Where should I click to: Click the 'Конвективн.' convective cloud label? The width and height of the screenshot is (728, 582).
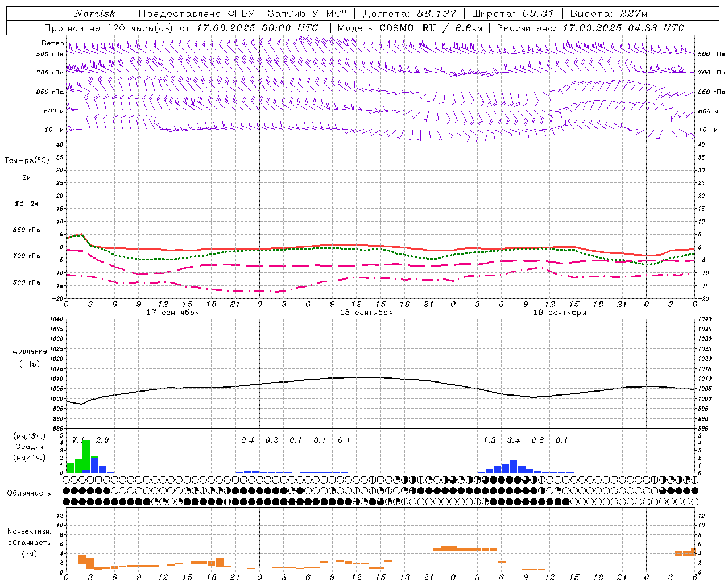(x=29, y=531)
